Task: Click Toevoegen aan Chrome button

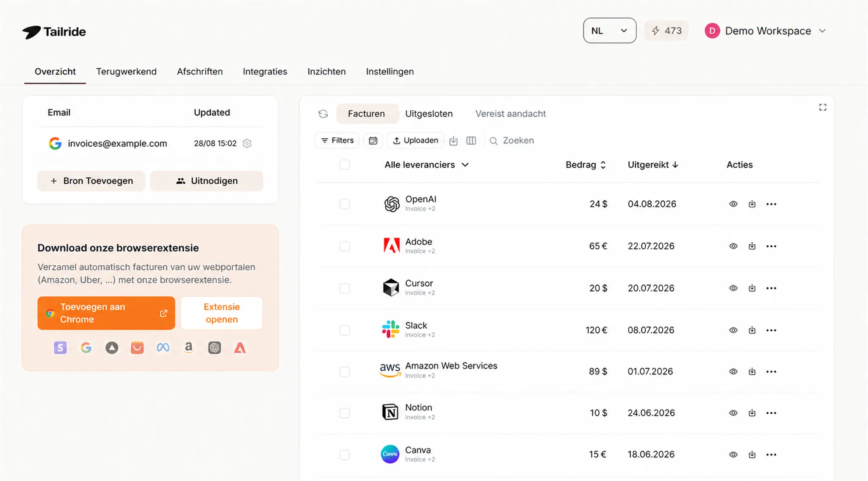Action: (106, 313)
